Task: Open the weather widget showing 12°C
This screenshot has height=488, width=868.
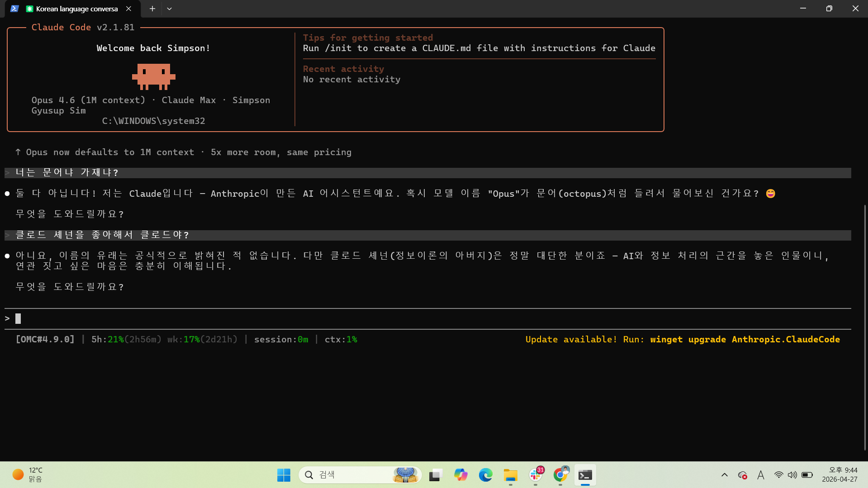Action: tap(27, 474)
